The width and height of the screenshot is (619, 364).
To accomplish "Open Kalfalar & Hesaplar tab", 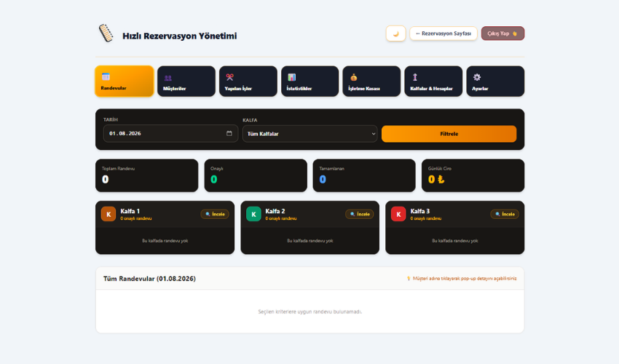I will click(433, 81).
